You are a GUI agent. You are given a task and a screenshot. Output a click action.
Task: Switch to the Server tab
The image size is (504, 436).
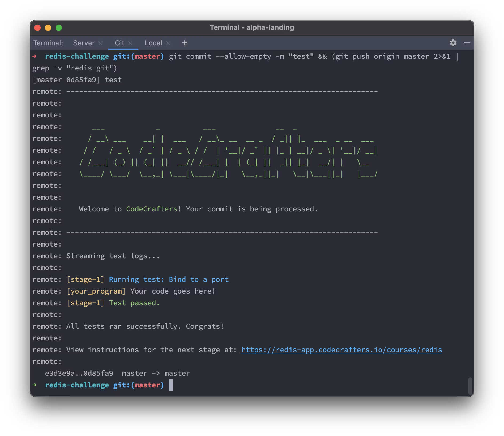point(84,43)
